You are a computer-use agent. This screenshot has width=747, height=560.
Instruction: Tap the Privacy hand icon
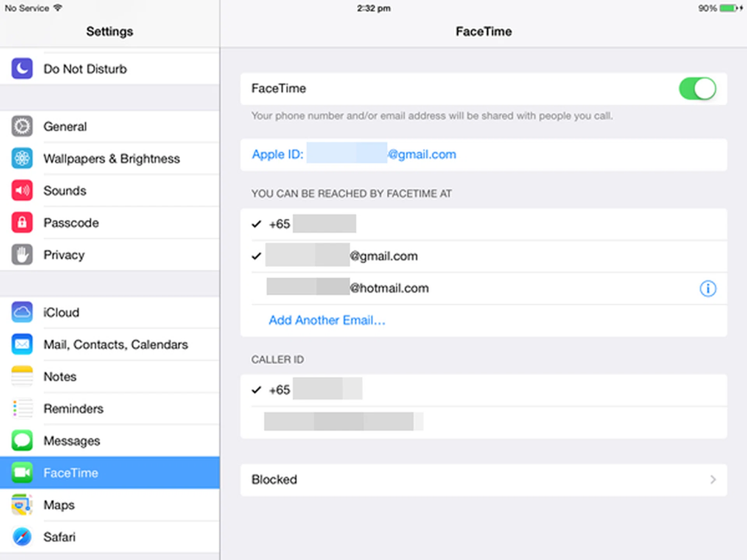pyautogui.click(x=22, y=255)
